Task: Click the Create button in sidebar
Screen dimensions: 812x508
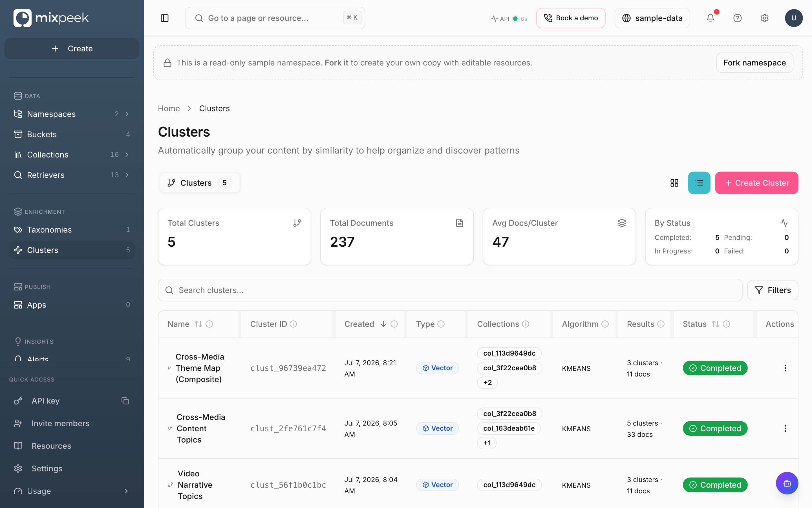Action: coord(72,48)
